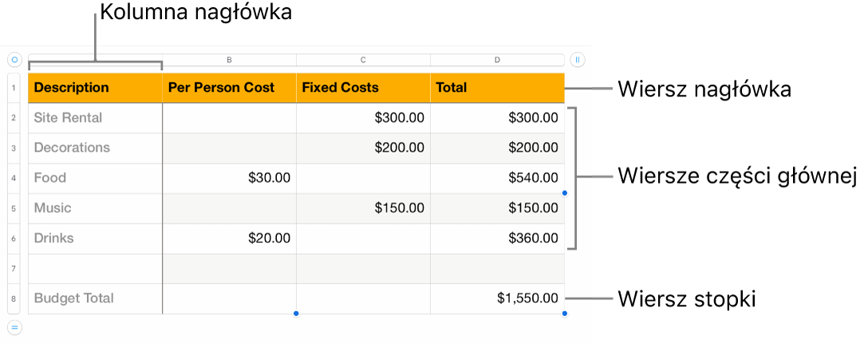Click the Site Rental cell
The image size is (868, 344).
95,118
